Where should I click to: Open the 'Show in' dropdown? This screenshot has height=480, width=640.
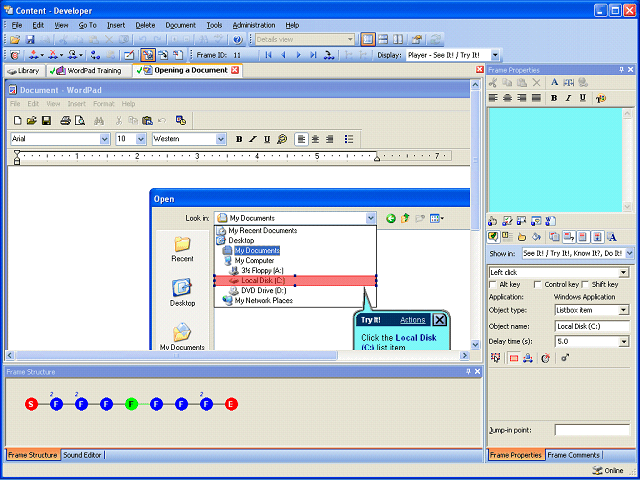[x=629, y=253]
